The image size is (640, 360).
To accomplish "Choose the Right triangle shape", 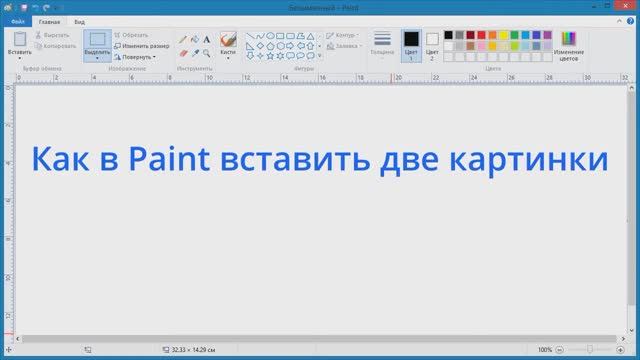I will 250,46.
